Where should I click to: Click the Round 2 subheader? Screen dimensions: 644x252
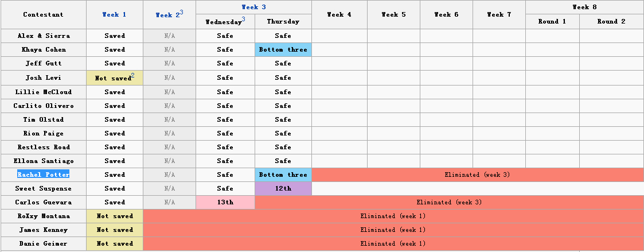(x=611, y=22)
